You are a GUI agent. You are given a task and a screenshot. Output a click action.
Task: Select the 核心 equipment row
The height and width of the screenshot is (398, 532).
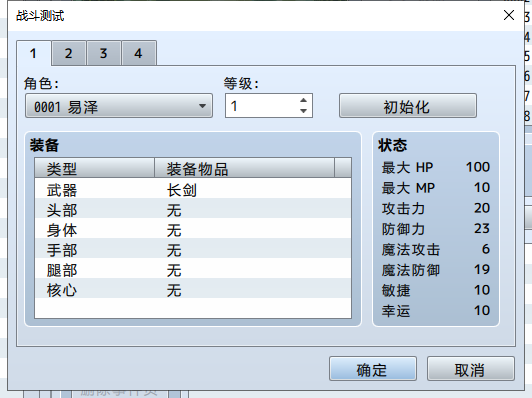point(193,288)
